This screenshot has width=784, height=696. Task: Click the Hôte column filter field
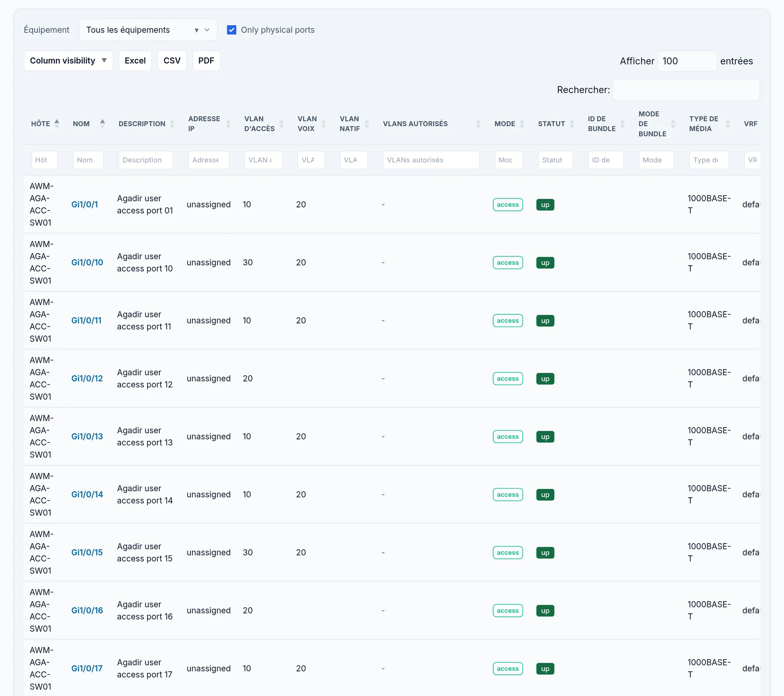pos(44,160)
